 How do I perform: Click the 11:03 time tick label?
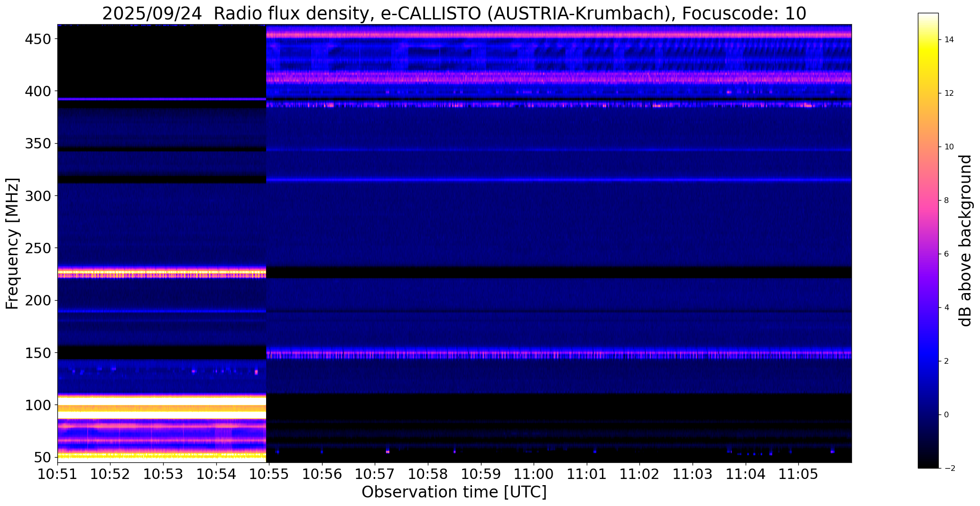(x=693, y=474)
